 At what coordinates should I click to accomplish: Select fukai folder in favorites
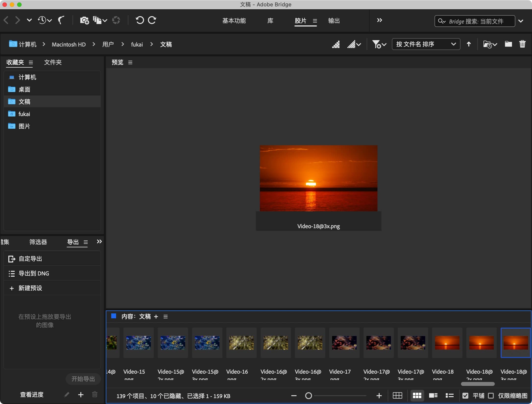click(52, 114)
